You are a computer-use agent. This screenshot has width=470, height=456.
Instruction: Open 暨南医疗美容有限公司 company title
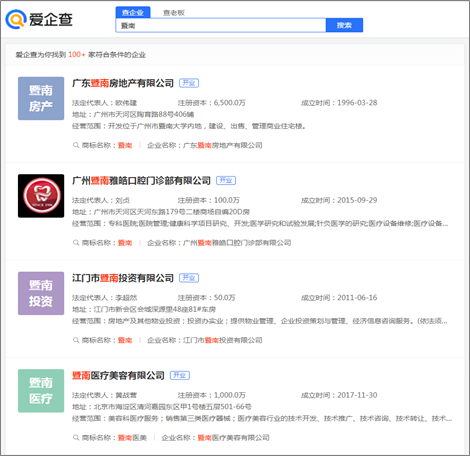tap(118, 376)
